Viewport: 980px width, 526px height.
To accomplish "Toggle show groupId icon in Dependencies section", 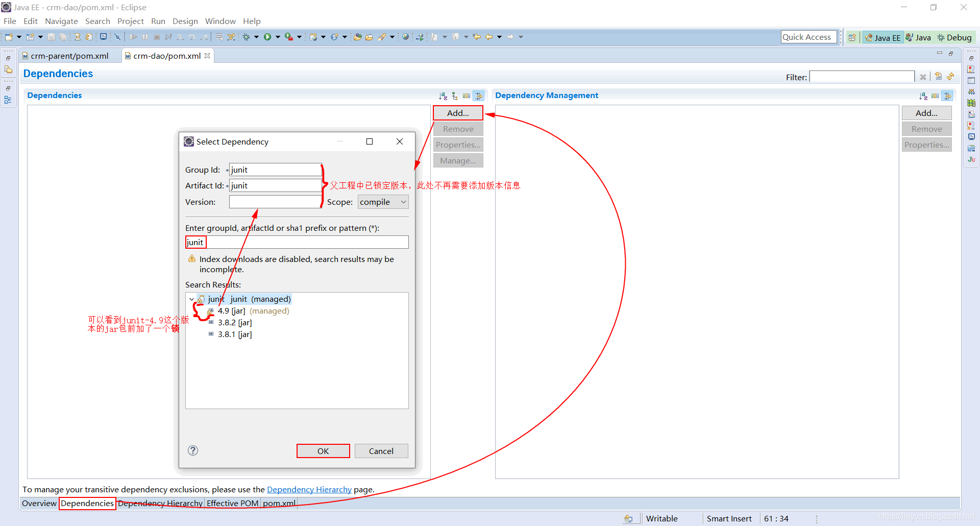I will (x=467, y=95).
